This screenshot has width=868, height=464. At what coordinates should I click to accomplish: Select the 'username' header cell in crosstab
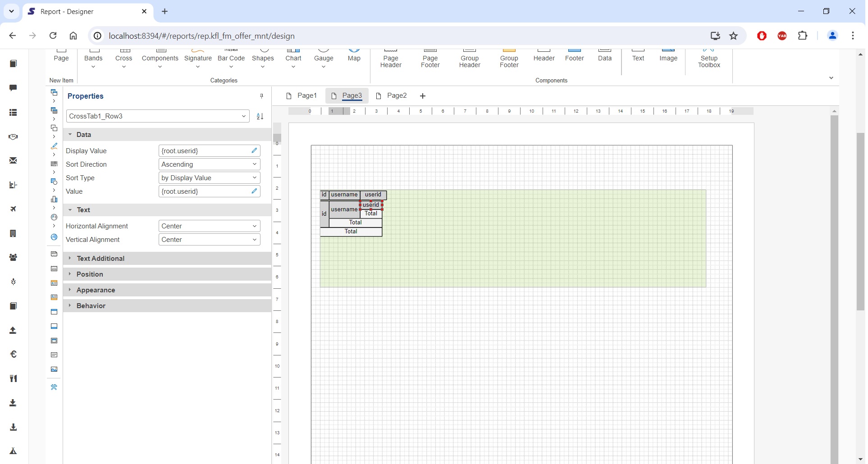coord(344,195)
